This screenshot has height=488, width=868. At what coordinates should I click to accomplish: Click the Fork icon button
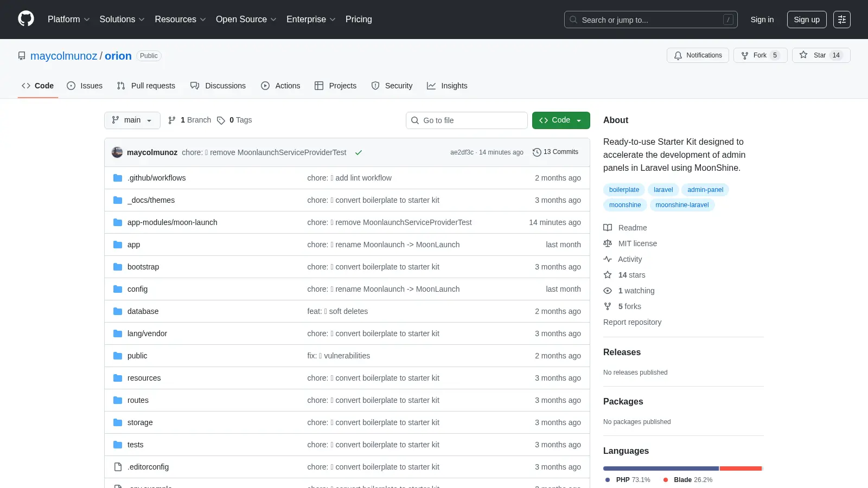click(745, 55)
